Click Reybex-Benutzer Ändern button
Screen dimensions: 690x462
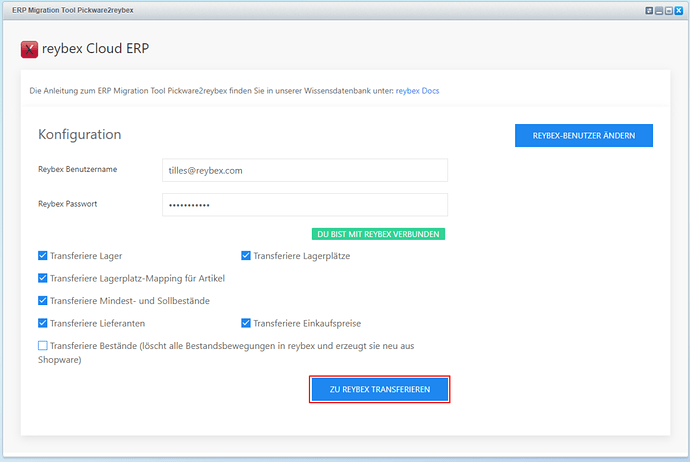coord(584,136)
